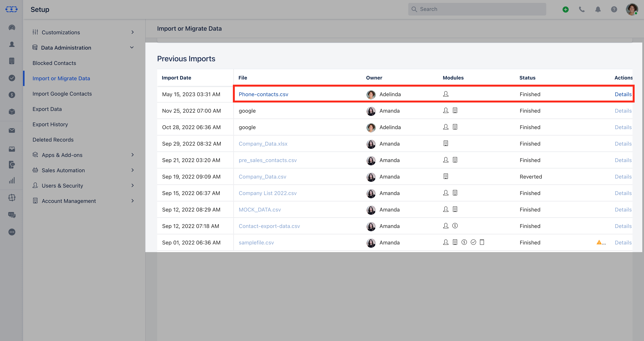Click in the Search input field

(477, 9)
